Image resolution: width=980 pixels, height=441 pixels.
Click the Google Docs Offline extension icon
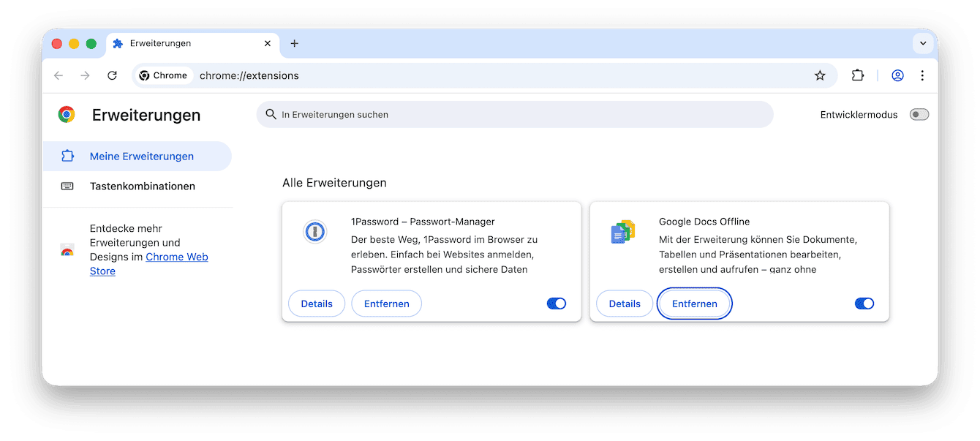(622, 229)
